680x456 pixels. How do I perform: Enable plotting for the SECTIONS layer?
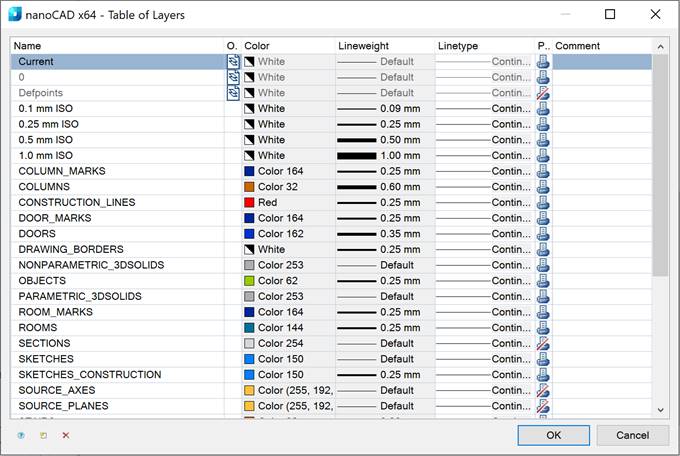pyautogui.click(x=543, y=343)
